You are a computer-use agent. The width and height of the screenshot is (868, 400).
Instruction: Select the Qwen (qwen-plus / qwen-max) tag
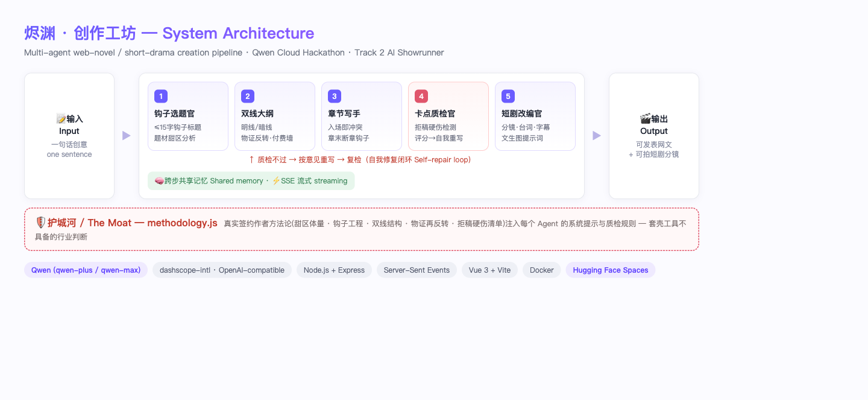pyautogui.click(x=86, y=270)
